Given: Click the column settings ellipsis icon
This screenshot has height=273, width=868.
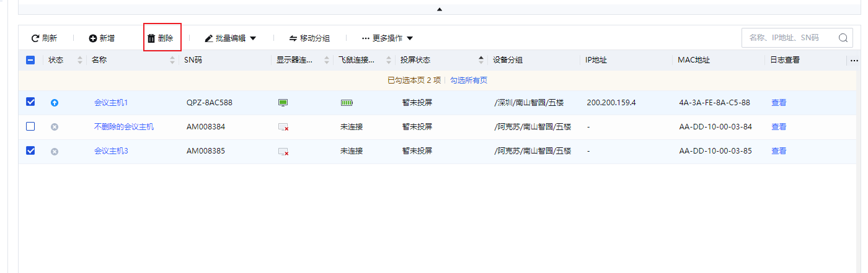Looking at the screenshot, I should point(854,61).
